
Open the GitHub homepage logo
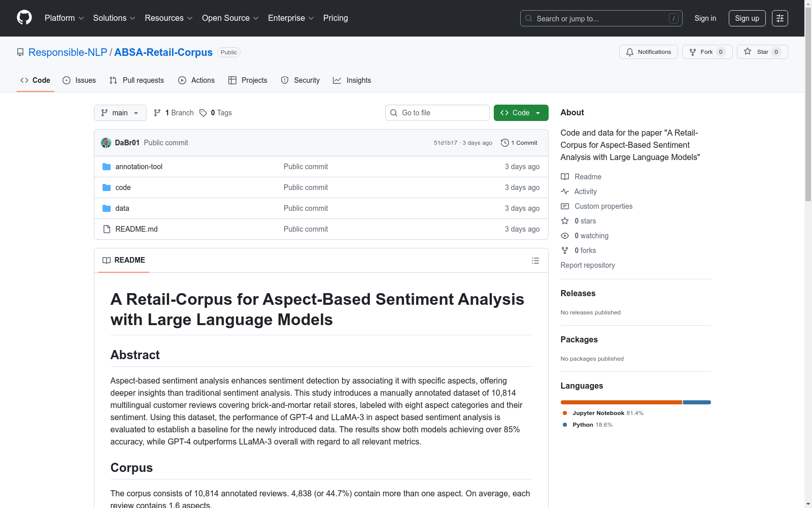point(24,18)
